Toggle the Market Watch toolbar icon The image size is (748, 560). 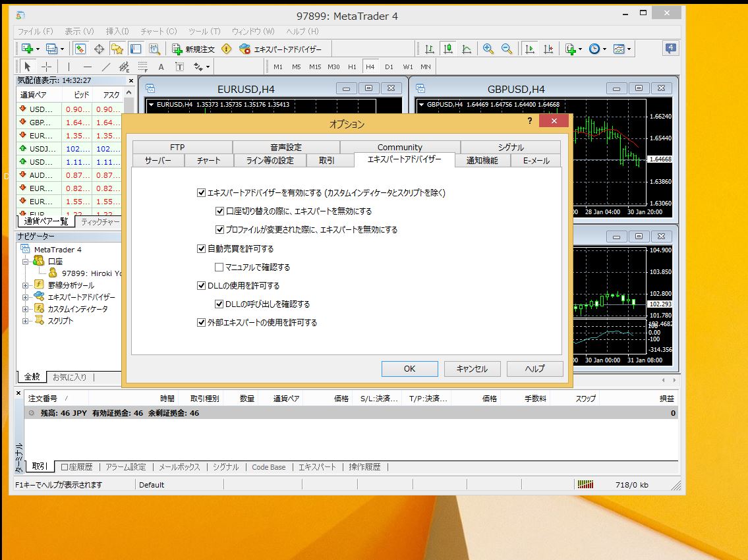point(80,49)
